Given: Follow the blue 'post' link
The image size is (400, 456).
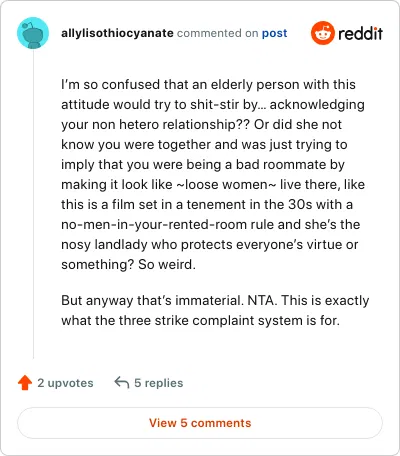Looking at the screenshot, I should point(274,33).
